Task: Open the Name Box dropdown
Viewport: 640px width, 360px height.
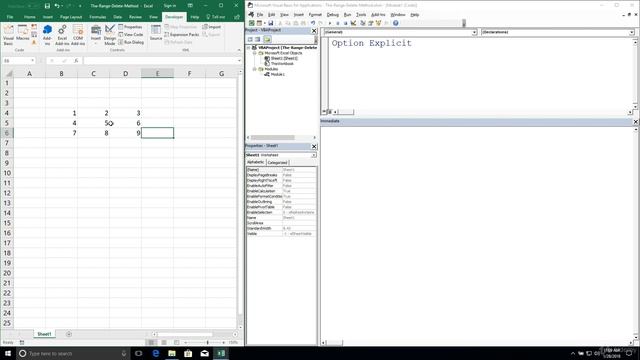Action: click(32, 61)
